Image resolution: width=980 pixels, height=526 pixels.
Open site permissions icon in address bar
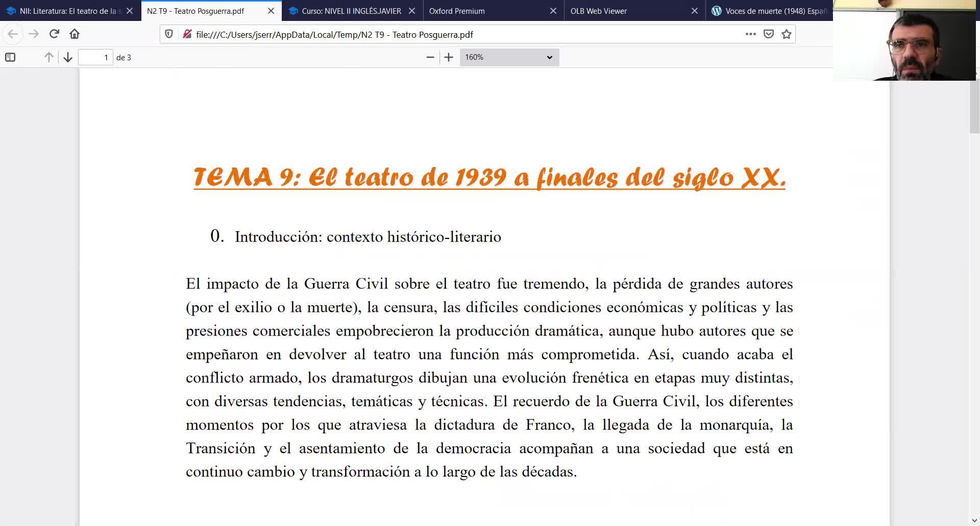tap(187, 34)
